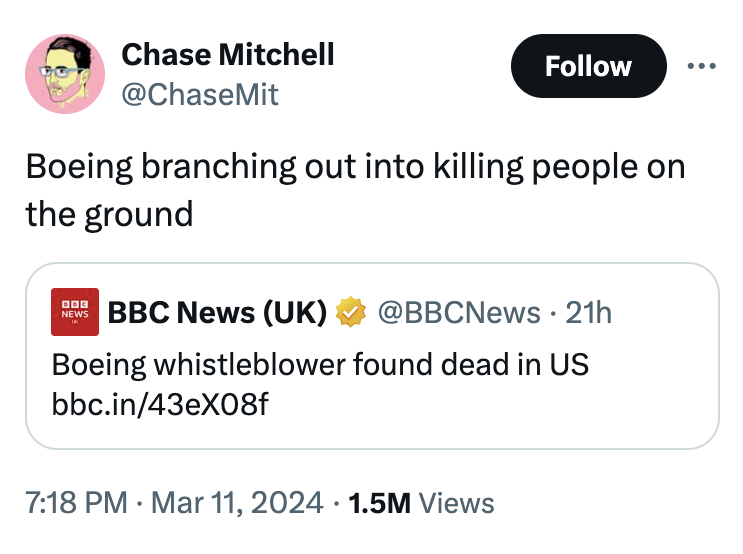
Task: Click the 'Boeing whistleblower found dead' headline
Action: coord(250,364)
